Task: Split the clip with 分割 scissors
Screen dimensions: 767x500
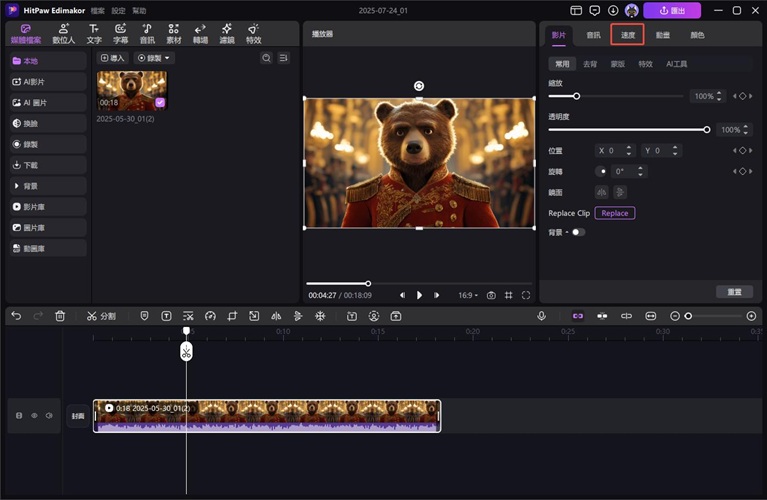Action: 101,316
